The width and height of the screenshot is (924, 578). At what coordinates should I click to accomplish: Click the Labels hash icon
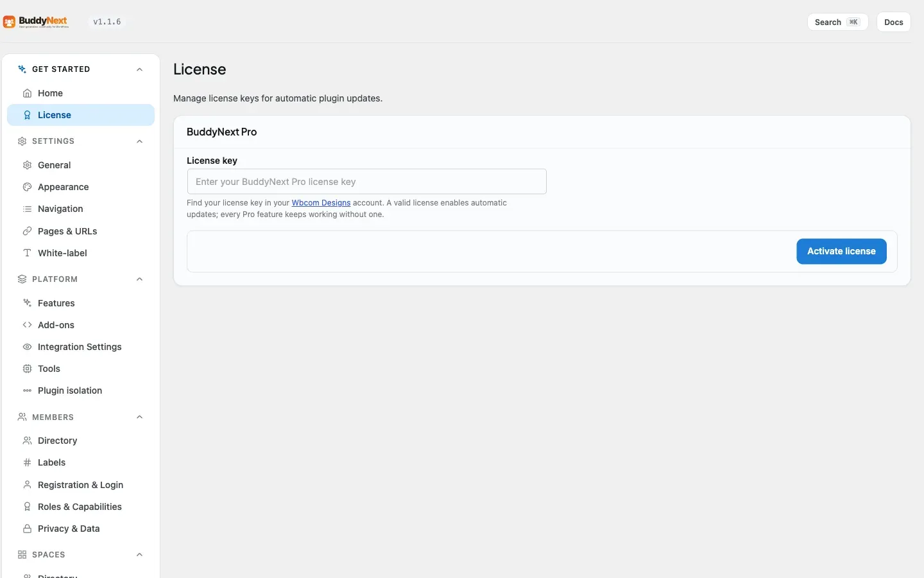click(27, 462)
